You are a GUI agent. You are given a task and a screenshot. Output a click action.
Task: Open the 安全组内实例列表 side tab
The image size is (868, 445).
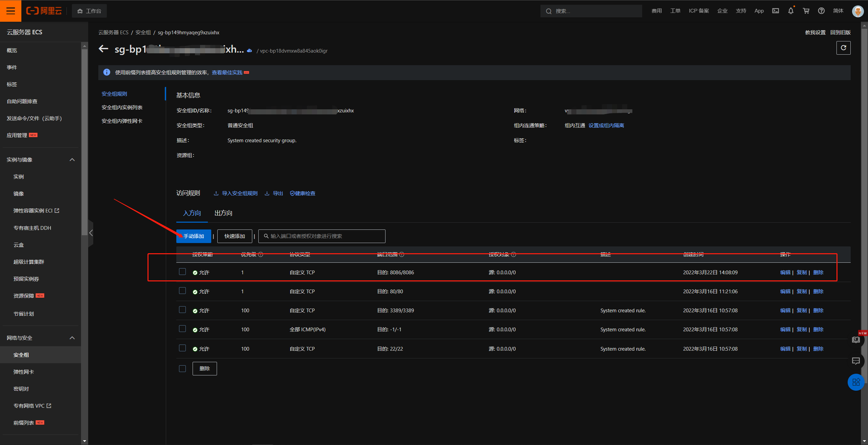click(x=122, y=107)
